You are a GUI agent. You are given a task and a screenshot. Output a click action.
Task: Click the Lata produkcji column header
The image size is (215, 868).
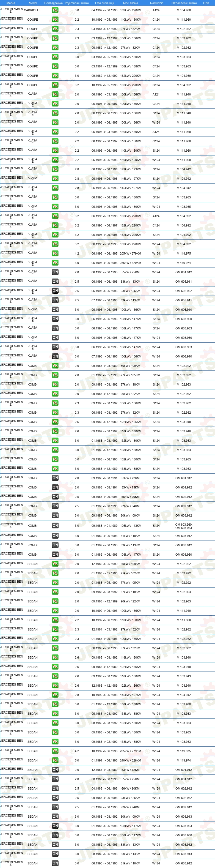pyautogui.click(x=104, y=3)
